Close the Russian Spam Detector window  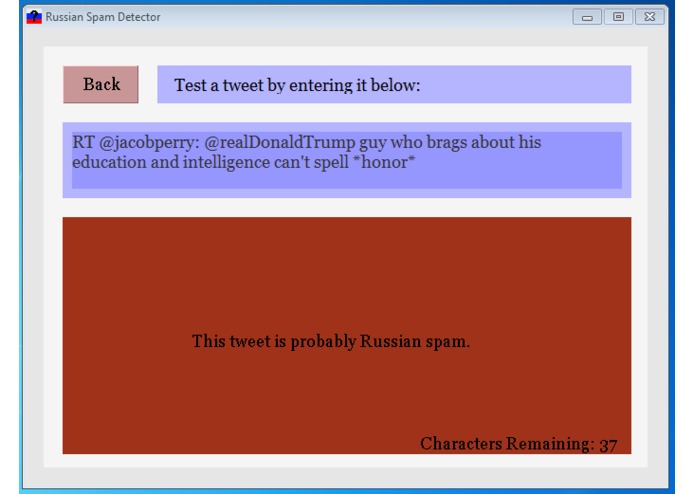pyautogui.click(x=649, y=17)
